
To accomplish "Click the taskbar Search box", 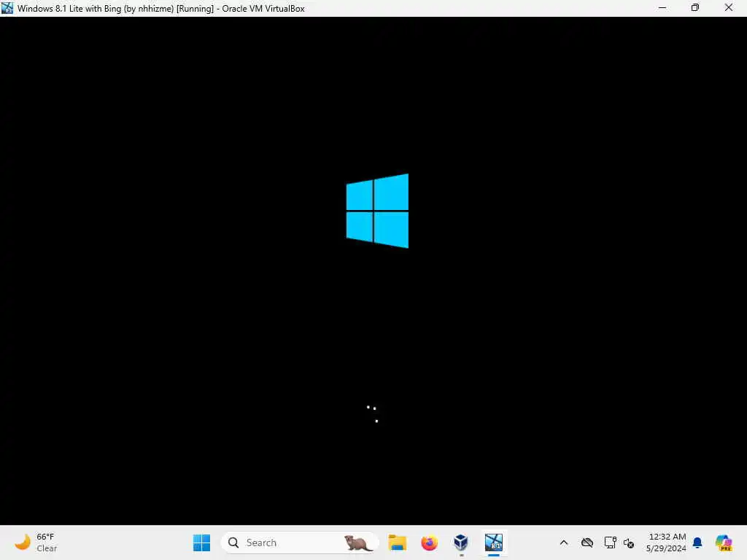I will [300, 542].
